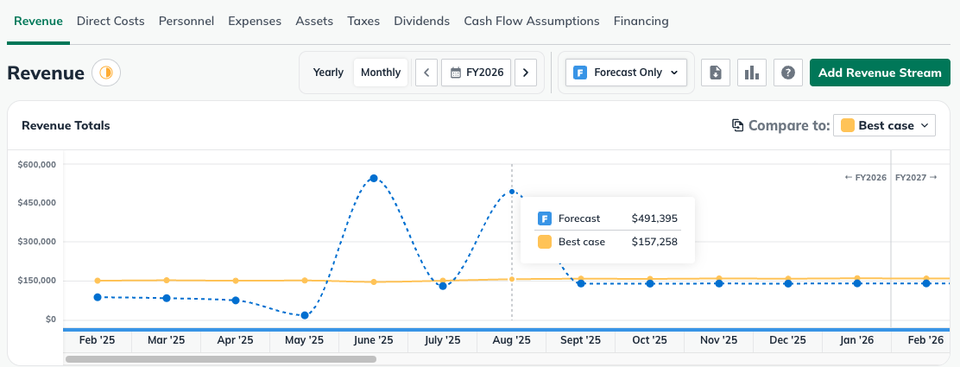Click the Feb '25 forecast data point
960x367 pixels.
tap(97, 297)
